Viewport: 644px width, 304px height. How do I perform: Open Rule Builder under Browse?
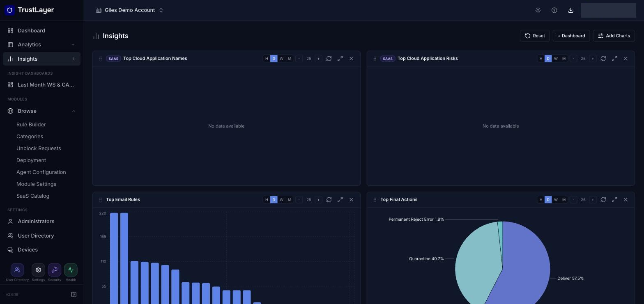click(31, 125)
